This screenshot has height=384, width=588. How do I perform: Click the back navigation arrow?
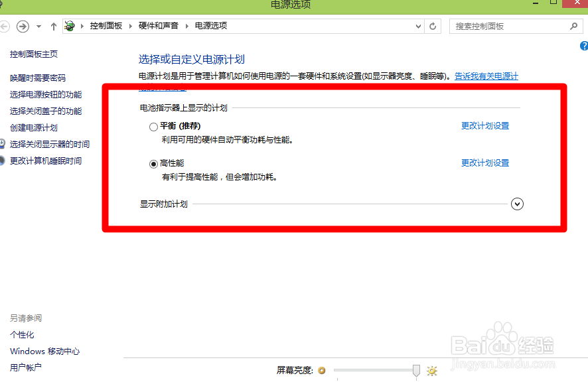(x=5, y=26)
